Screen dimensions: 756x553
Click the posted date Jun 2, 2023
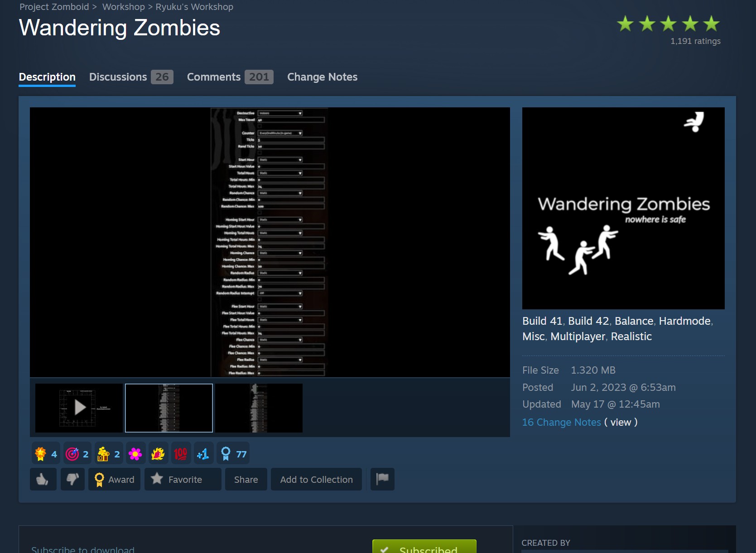tap(623, 388)
